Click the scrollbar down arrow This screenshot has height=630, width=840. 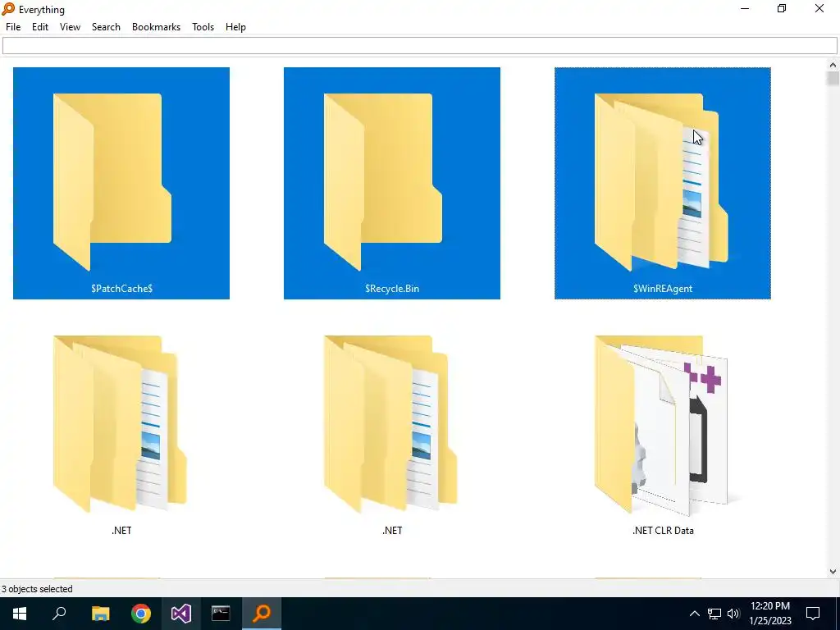click(833, 572)
